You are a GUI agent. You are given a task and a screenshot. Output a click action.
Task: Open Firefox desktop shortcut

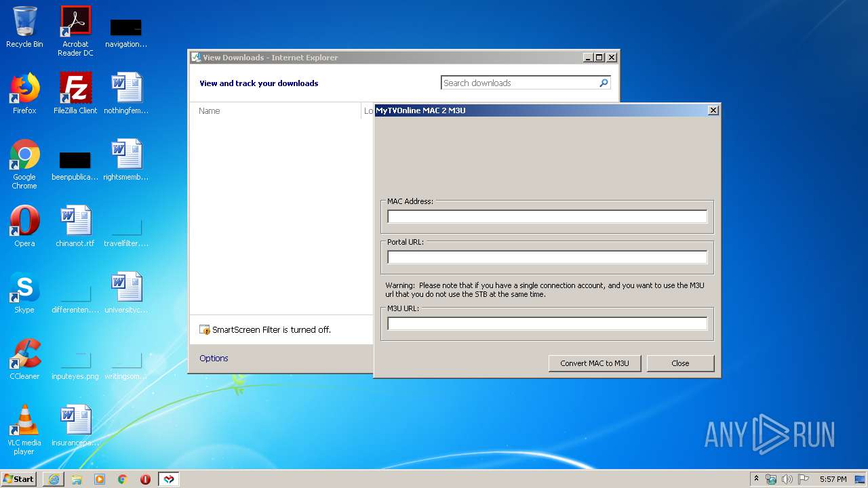[24, 94]
